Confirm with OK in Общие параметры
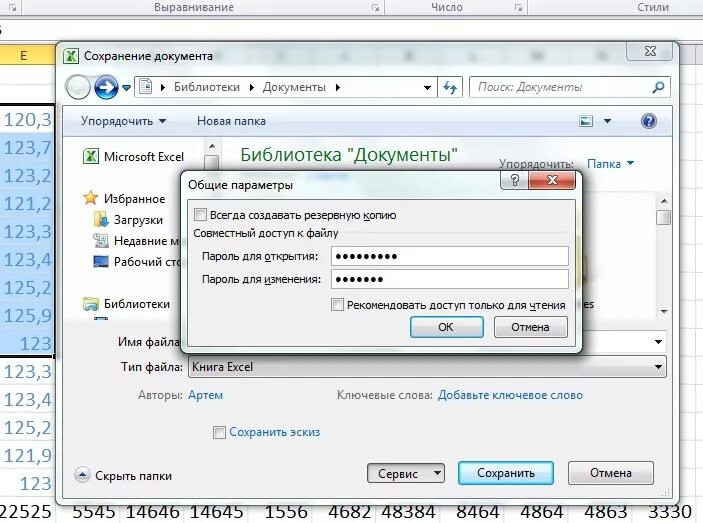The width and height of the screenshot is (703, 523). coord(447,327)
